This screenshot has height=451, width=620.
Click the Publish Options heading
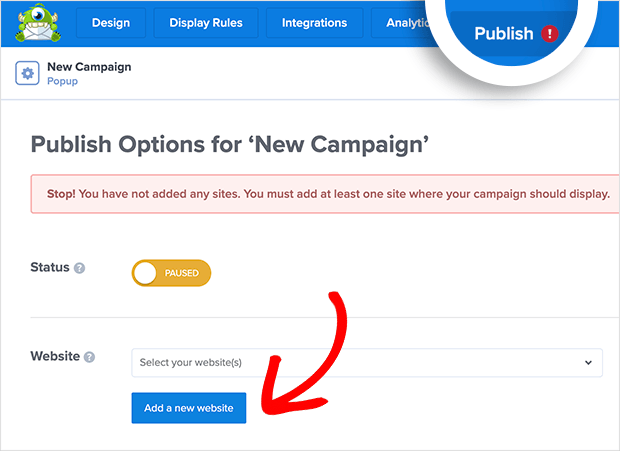[x=230, y=144]
